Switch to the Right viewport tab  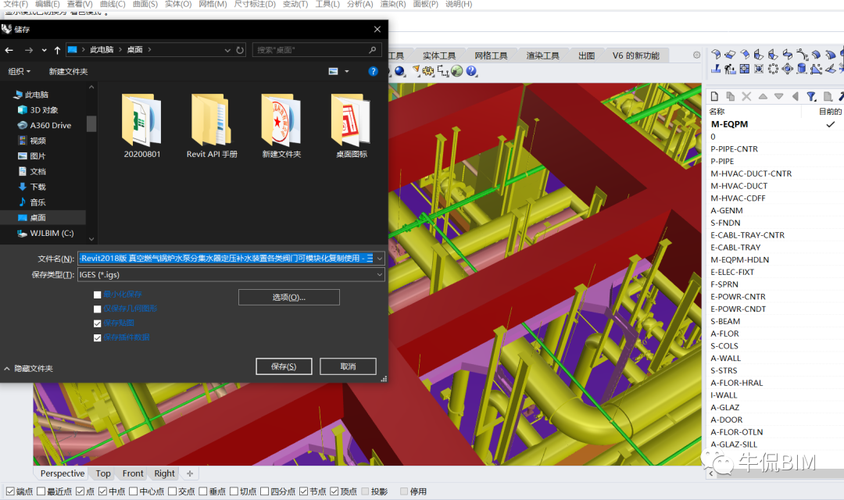[164, 474]
